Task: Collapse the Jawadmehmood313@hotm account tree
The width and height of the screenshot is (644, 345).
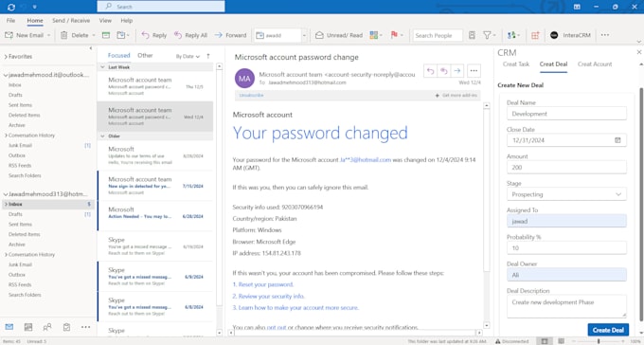Action: click(x=6, y=194)
